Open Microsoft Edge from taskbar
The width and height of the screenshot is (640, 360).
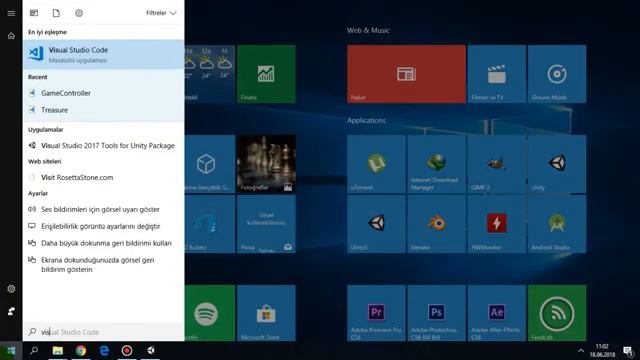[x=104, y=351]
